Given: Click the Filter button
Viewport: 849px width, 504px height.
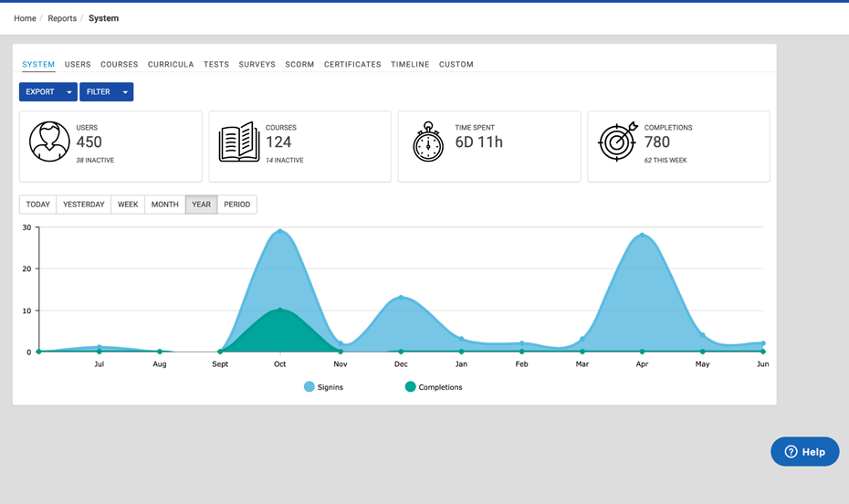Looking at the screenshot, I should pyautogui.click(x=98, y=92).
